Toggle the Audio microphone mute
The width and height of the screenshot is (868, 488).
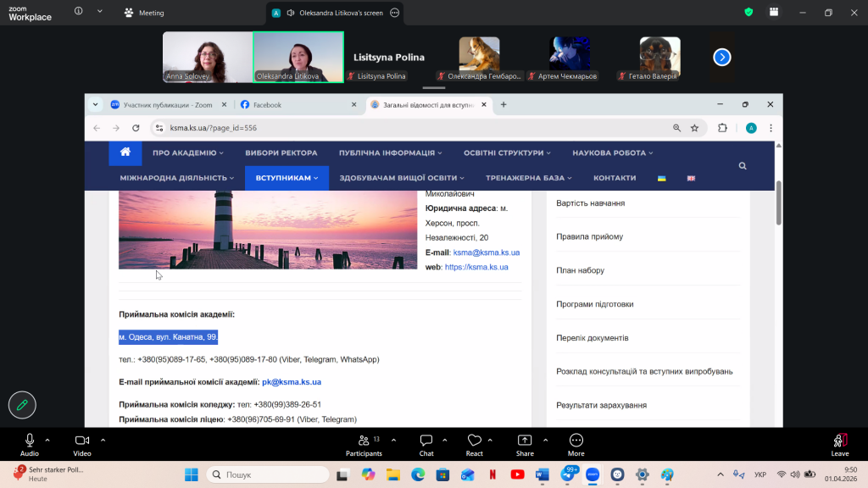(30, 441)
